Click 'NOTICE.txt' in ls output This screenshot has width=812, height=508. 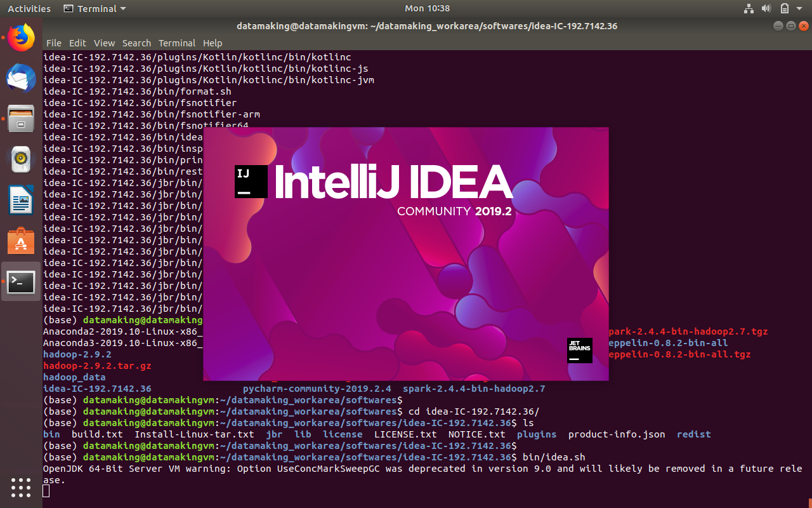pyautogui.click(x=477, y=434)
